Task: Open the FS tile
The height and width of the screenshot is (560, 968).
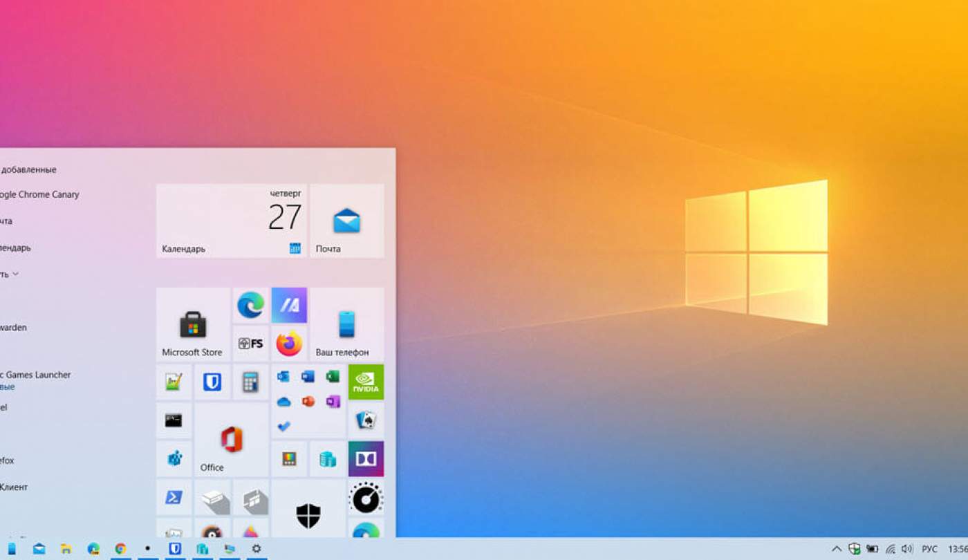Action: 250,343
